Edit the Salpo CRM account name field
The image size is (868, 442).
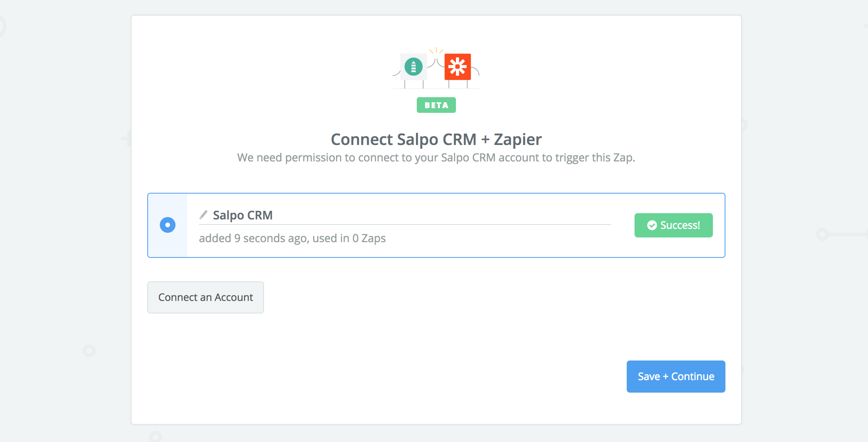405,215
